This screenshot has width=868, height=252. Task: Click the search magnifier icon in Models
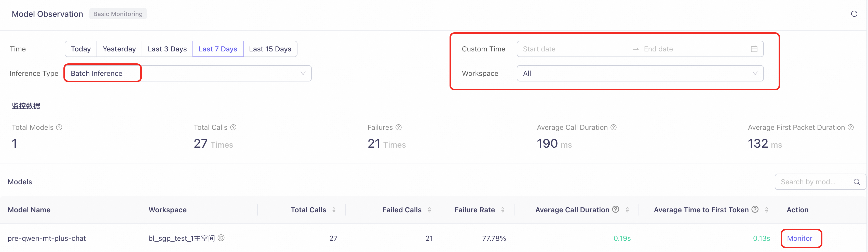pos(857,182)
